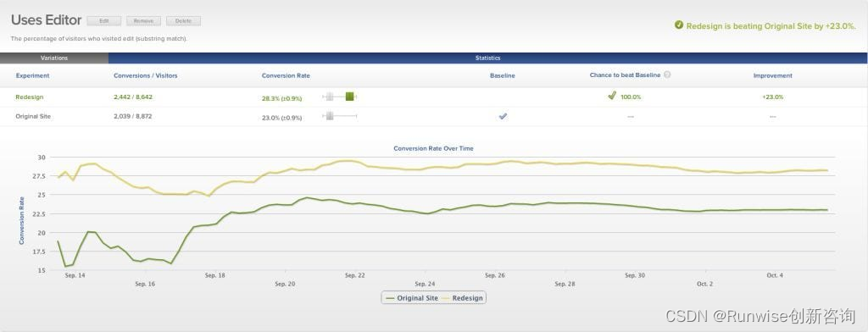Click the Chance to beat Baseline header text
The image size is (868, 332).
(x=625, y=75)
